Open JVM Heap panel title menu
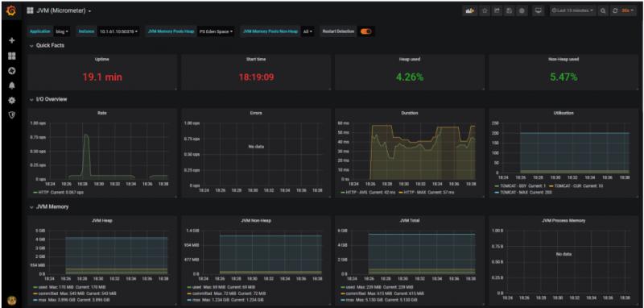 (x=102, y=220)
